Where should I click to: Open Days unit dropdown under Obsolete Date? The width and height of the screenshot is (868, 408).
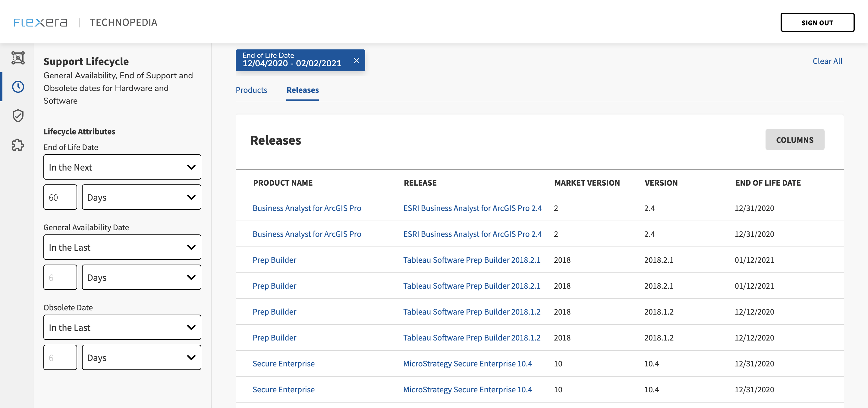(141, 357)
